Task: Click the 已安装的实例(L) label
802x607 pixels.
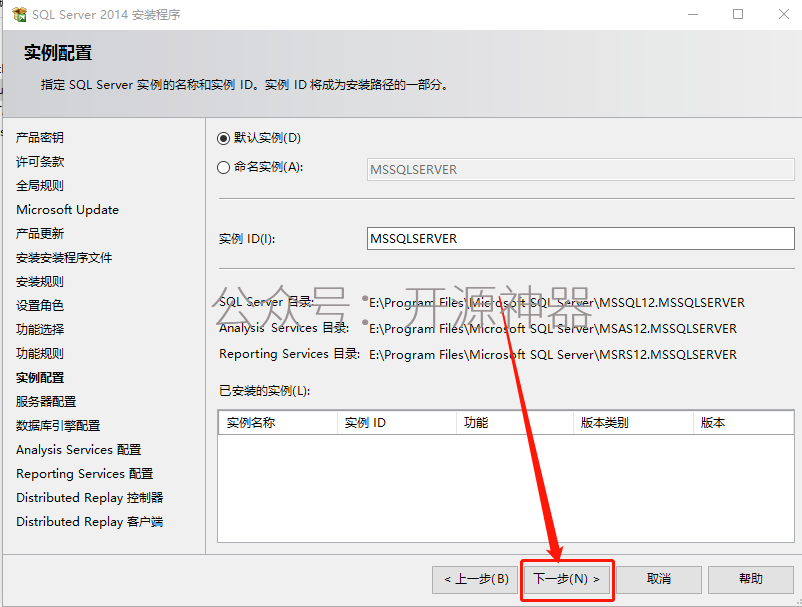Action: (x=264, y=391)
